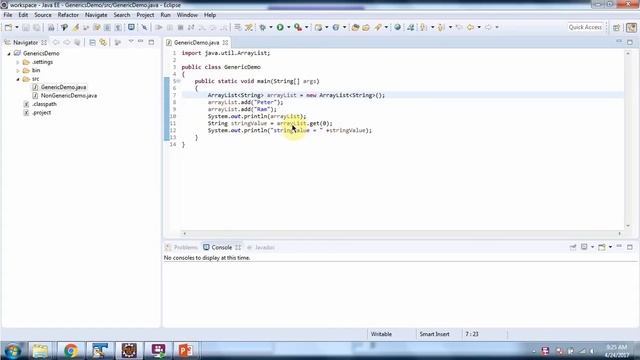Open the File menu
Viewport: 640px width, 360px height.
click(x=8, y=15)
